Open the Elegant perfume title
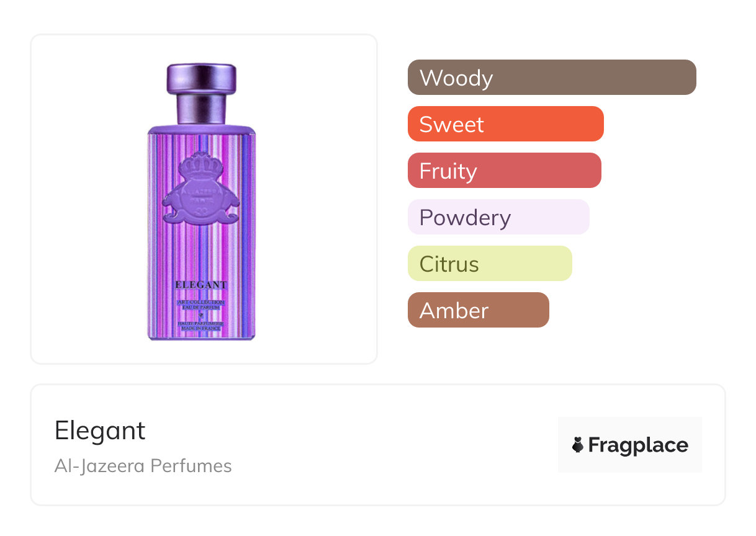The width and height of the screenshot is (756, 536). 100,431
